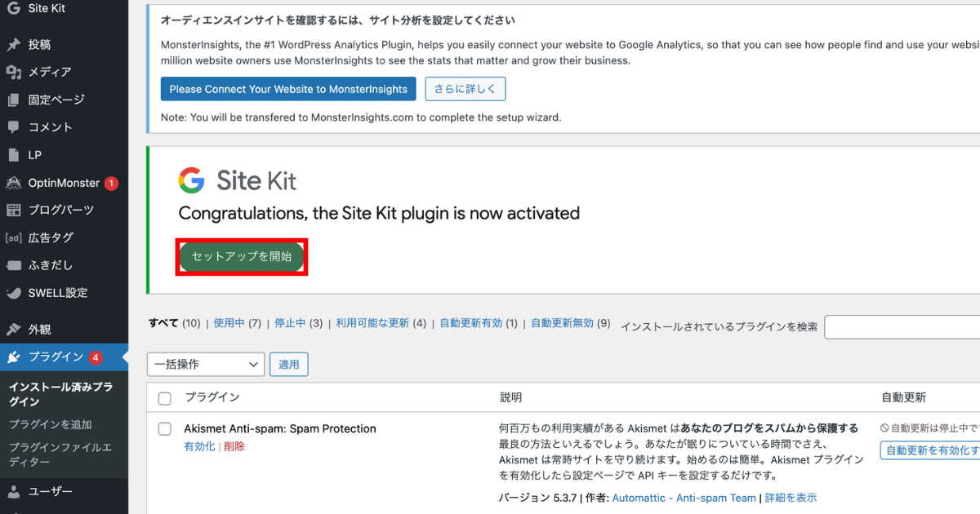This screenshot has height=514, width=980.
Task: Click the user icon beside ユーザー
Action: [13, 492]
